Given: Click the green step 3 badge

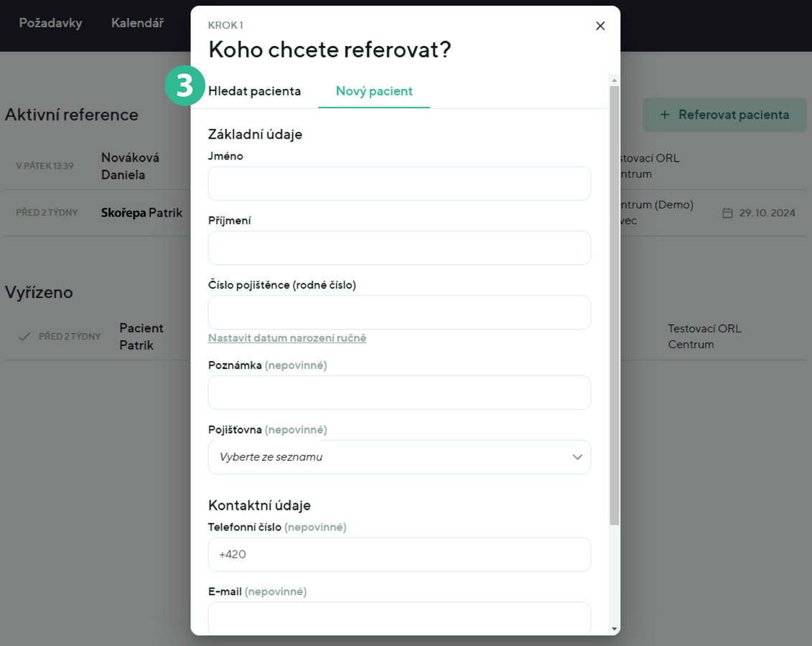Looking at the screenshot, I should point(185,86).
